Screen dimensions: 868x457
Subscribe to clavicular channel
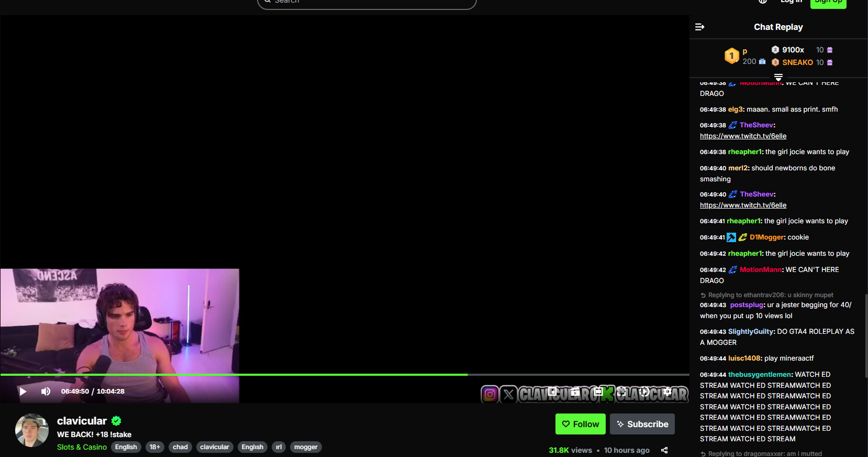point(642,424)
